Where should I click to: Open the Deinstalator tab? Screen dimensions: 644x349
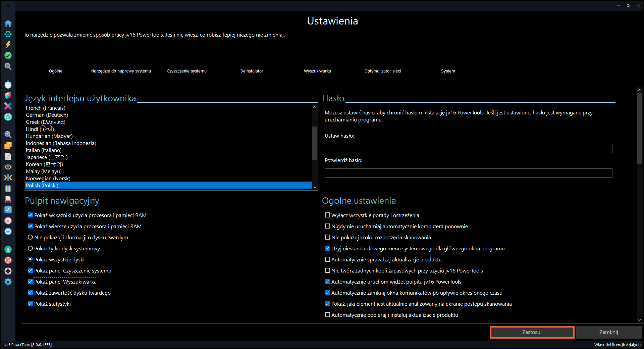coord(252,71)
